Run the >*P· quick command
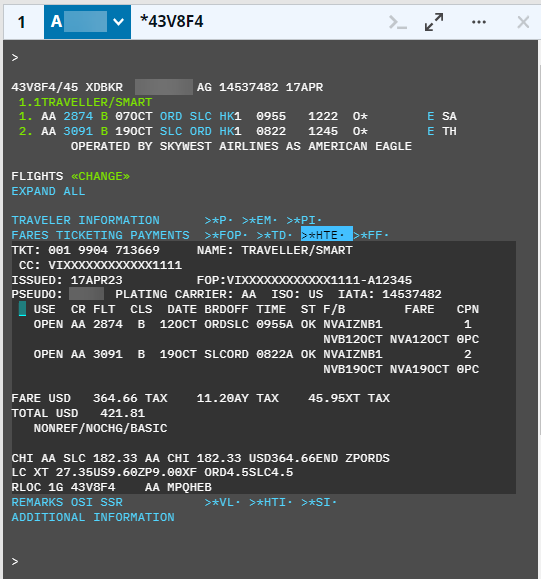This screenshot has height=579, width=541. click(219, 220)
